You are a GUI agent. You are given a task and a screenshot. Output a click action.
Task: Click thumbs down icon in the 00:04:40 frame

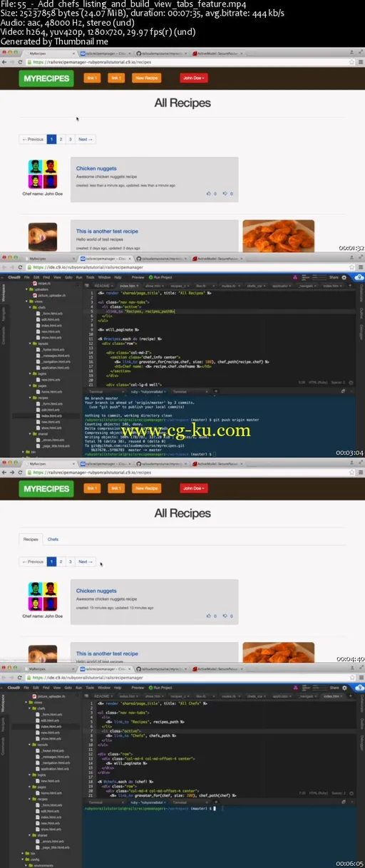point(226,615)
